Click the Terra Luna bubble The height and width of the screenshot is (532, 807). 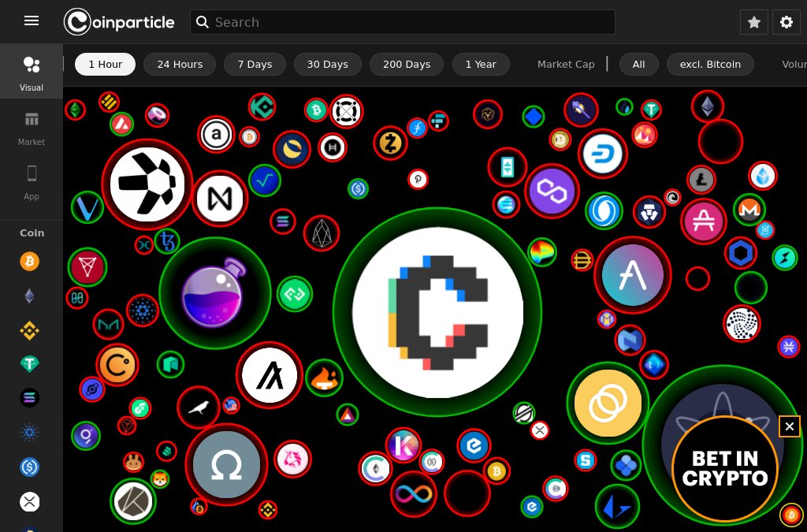(x=292, y=149)
